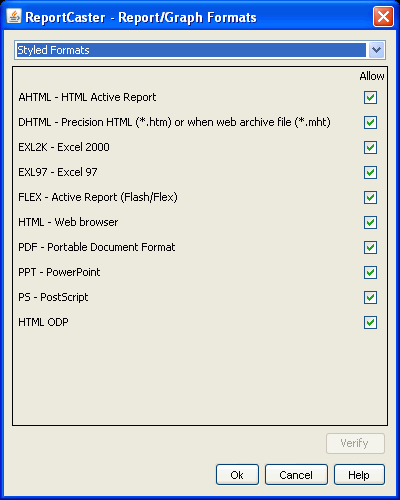The image size is (400, 500).
Task: Toggle the DHTML Precision HTML checkbox
Action: click(370, 123)
